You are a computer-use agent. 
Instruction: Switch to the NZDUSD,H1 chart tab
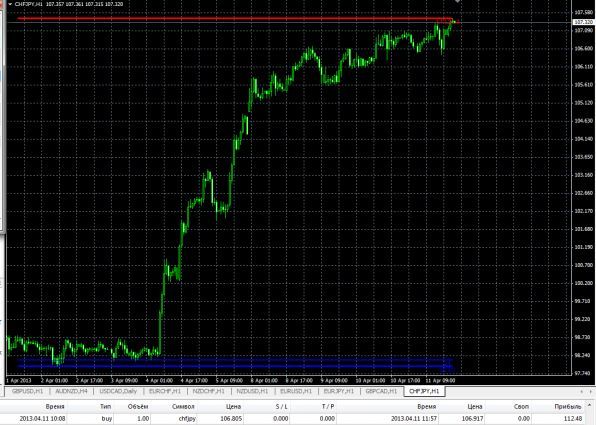[252, 391]
